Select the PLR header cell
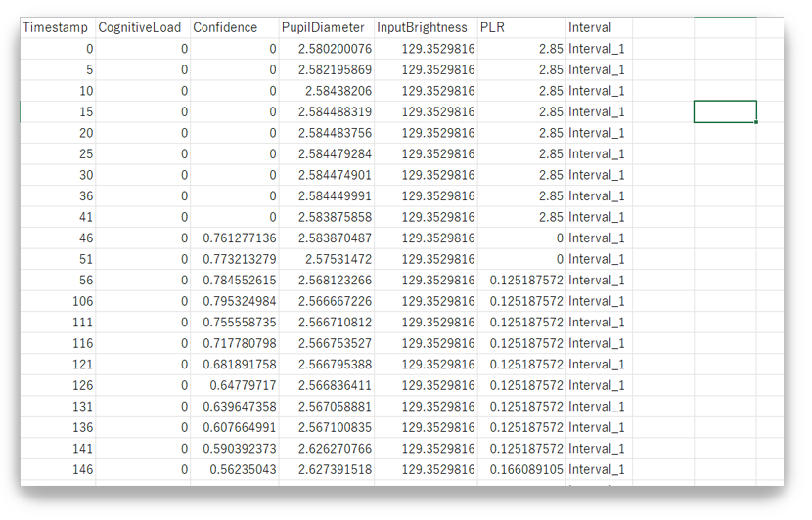 tap(521, 27)
